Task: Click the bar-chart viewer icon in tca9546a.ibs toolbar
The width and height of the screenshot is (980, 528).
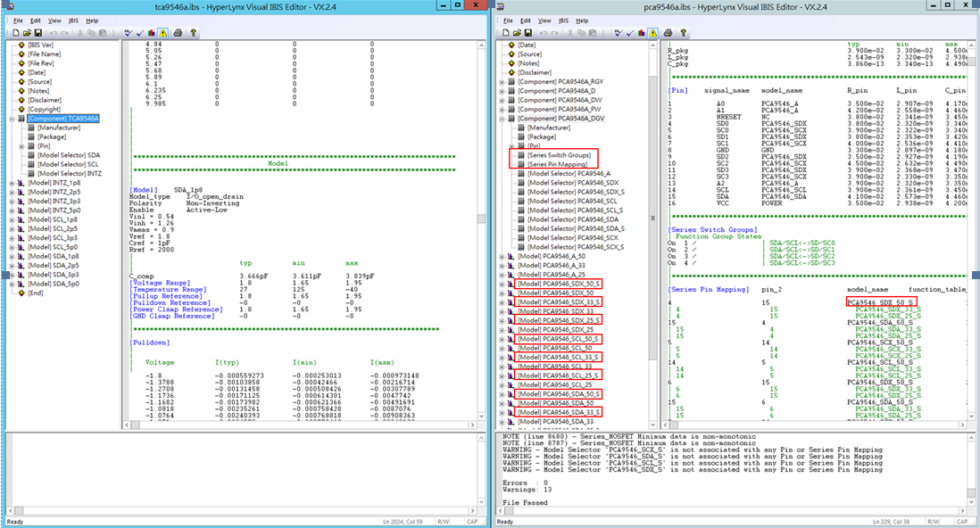Action: click(151, 33)
